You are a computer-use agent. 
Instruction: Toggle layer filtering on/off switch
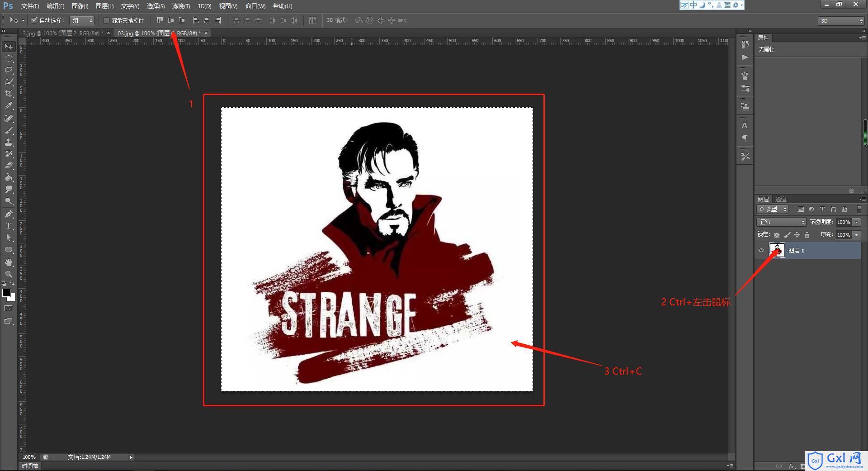(859, 209)
